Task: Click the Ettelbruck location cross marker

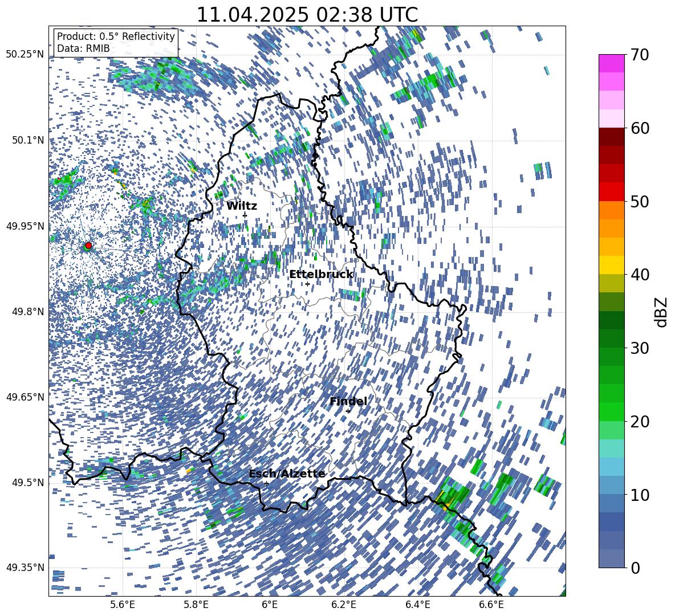Action: point(307,284)
